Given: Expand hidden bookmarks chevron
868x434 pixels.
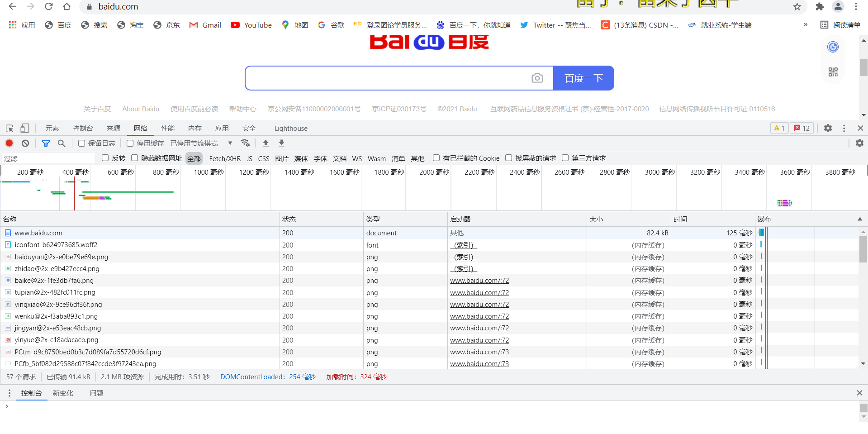Looking at the screenshot, I should tap(806, 25).
